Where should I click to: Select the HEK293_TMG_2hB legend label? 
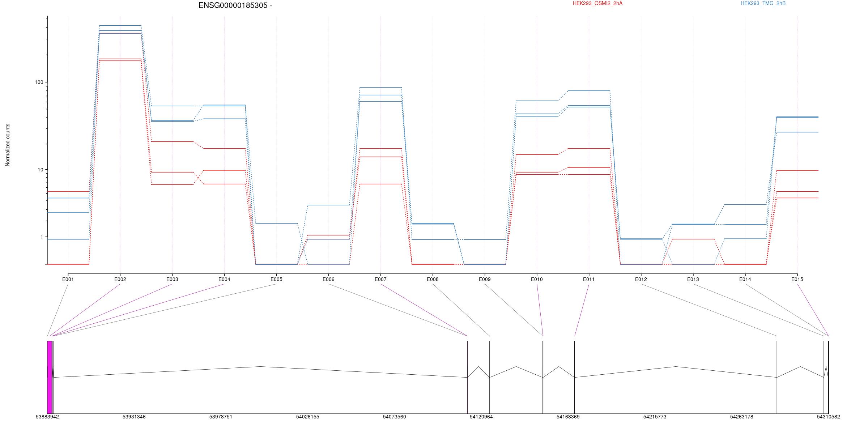pos(763,4)
